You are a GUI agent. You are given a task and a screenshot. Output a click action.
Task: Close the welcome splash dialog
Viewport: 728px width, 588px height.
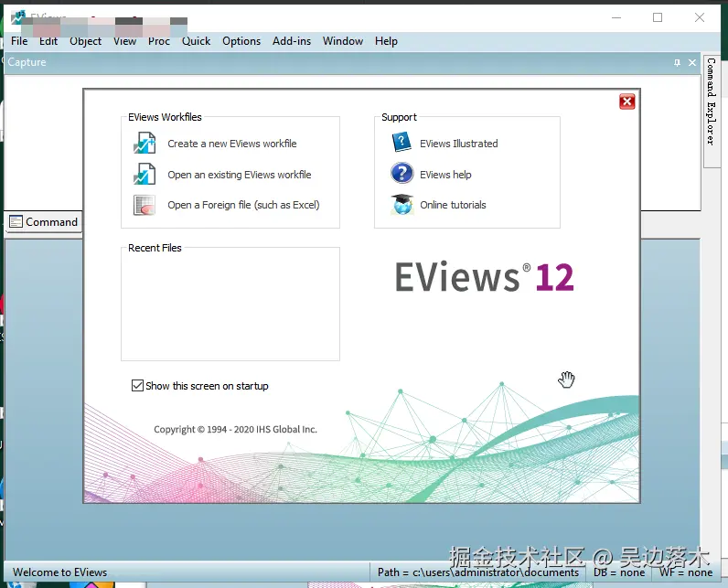pyautogui.click(x=626, y=102)
